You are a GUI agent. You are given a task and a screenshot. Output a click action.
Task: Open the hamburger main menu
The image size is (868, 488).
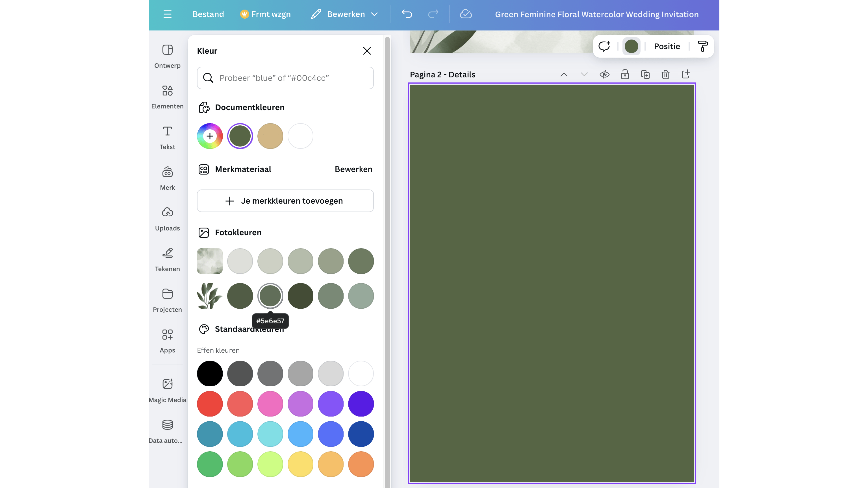pyautogui.click(x=168, y=14)
